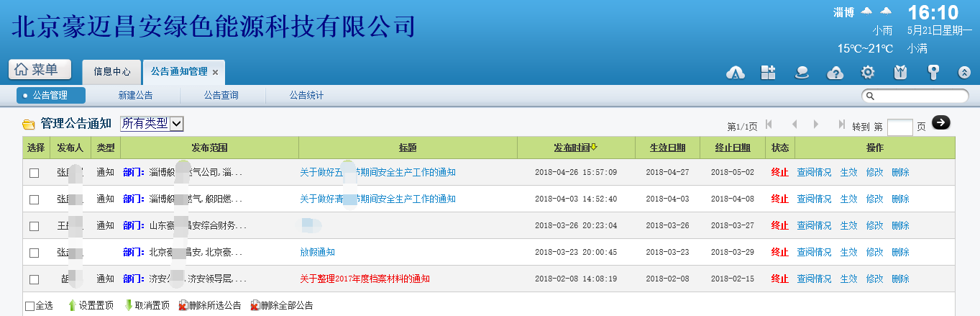
Task: Select the checkbox of the first announcement row
Action: (34, 173)
